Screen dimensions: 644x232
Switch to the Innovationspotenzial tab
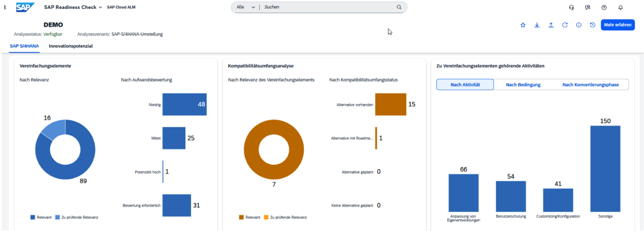tap(71, 46)
